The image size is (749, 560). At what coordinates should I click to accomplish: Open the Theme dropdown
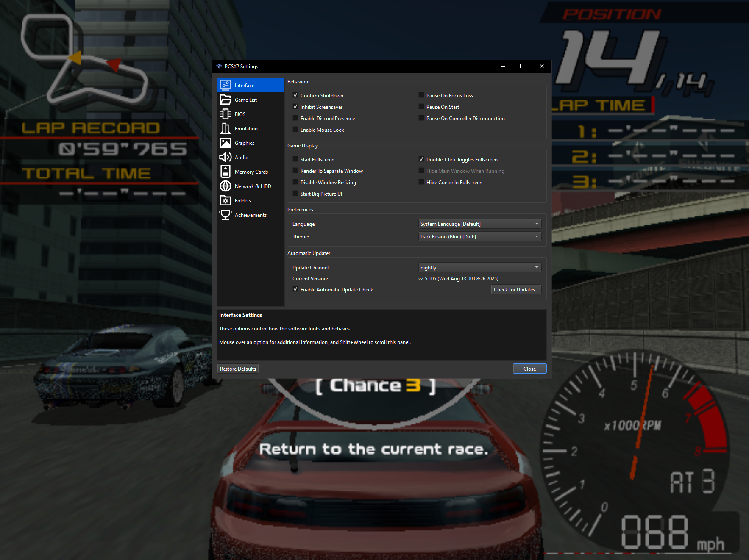[480, 236]
